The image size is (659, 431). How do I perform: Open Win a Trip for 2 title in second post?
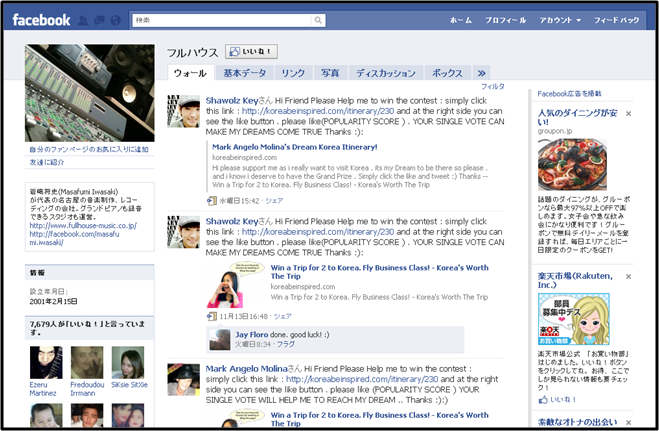[x=380, y=272]
